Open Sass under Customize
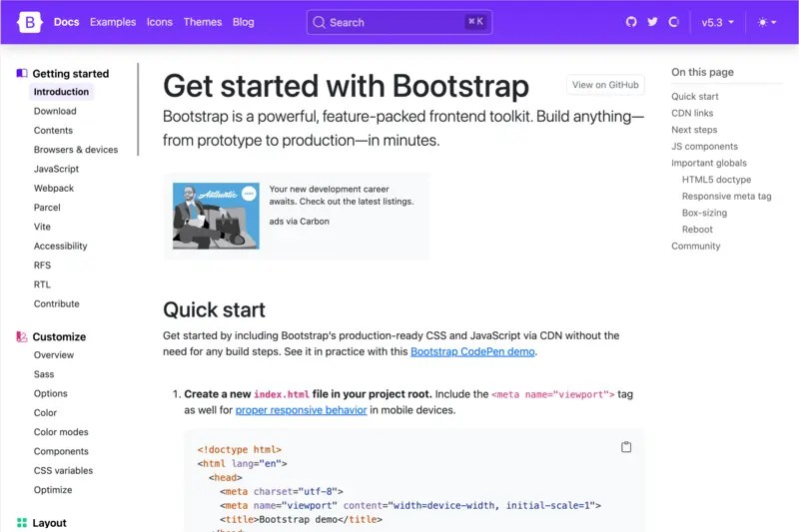This screenshot has width=799, height=532. point(44,374)
